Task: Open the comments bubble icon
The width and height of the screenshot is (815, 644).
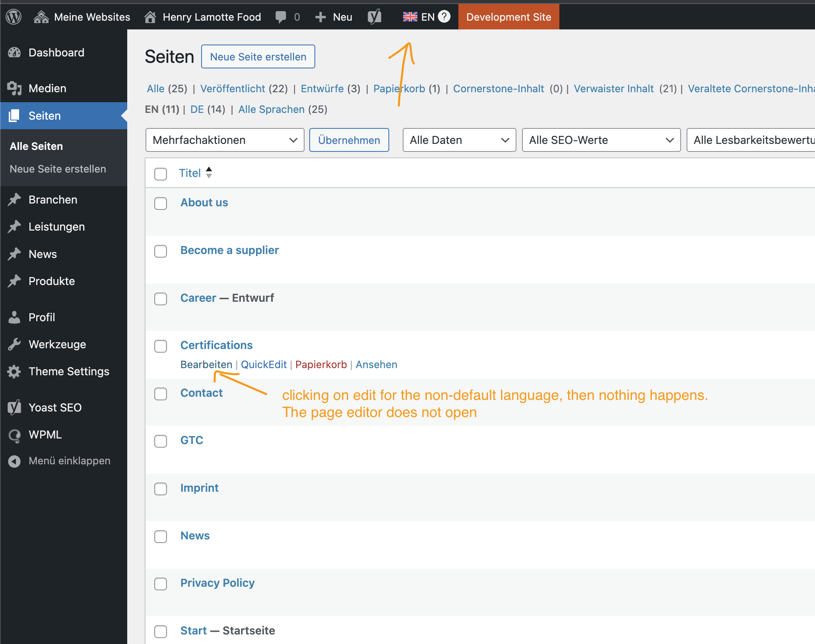Action: pyautogui.click(x=281, y=17)
